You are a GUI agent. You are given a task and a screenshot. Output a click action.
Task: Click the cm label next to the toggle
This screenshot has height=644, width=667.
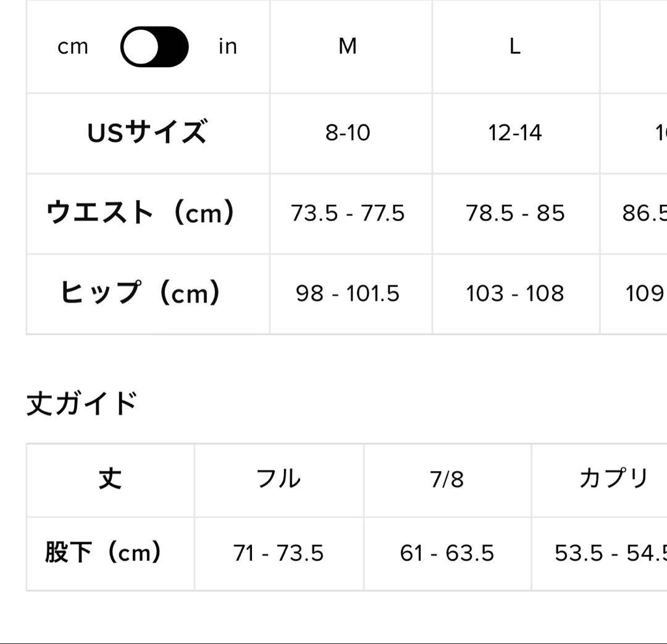pyautogui.click(x=72, y=46)
